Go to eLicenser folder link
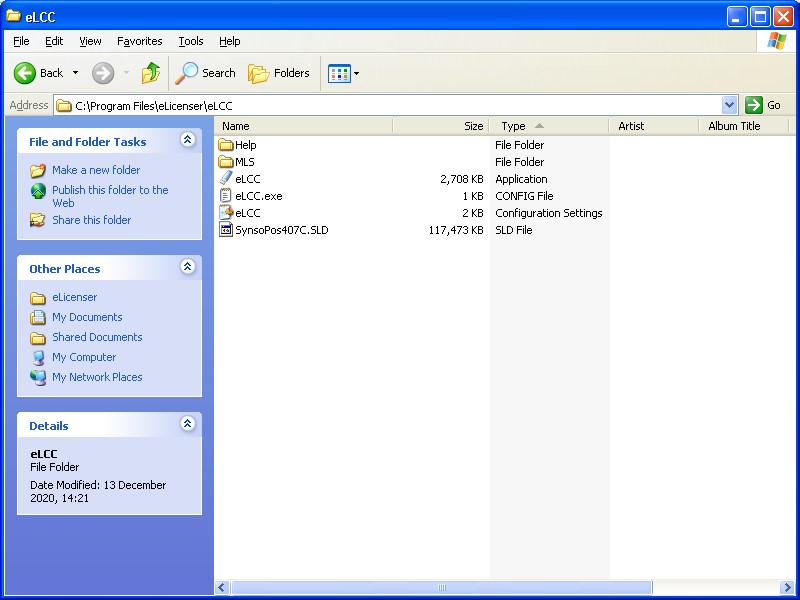 (74, 297)
